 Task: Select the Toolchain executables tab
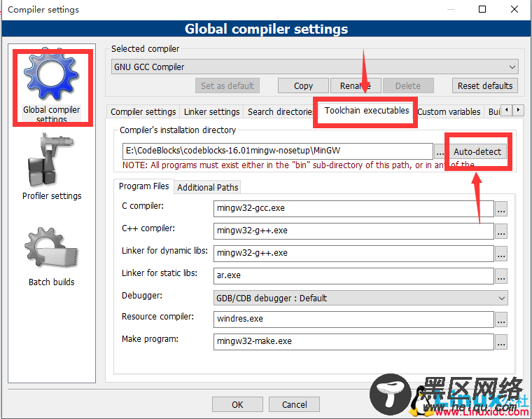coord(366,111)
